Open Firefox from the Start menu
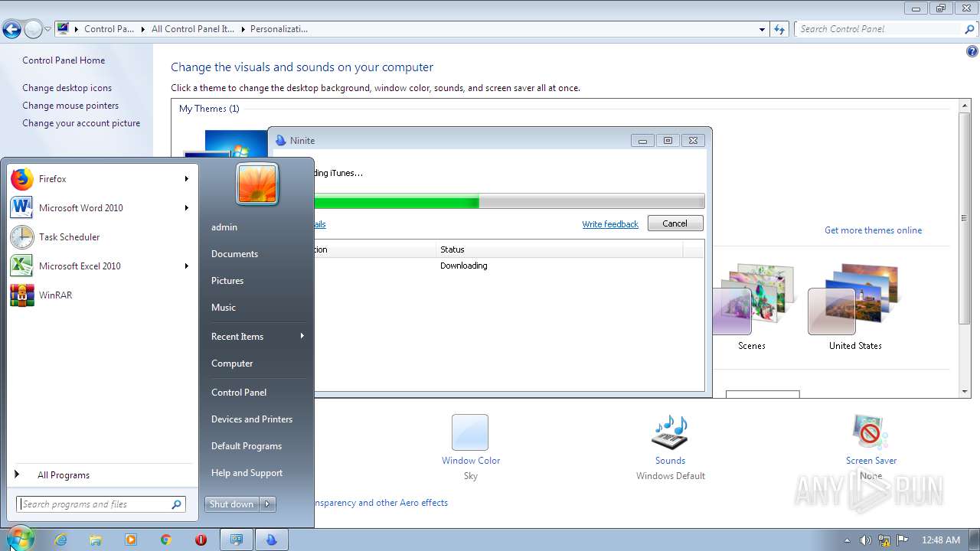Screen dimensions: 980x551 pos(101,179)
